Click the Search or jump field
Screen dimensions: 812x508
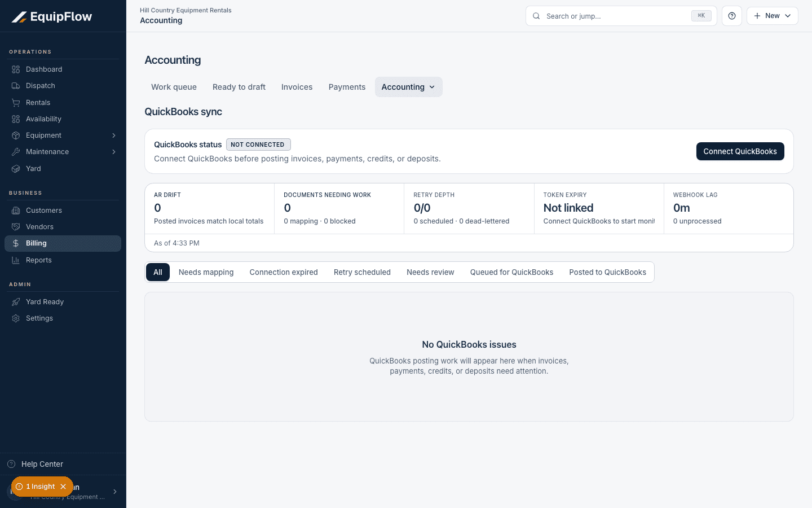tap(621, 16)
